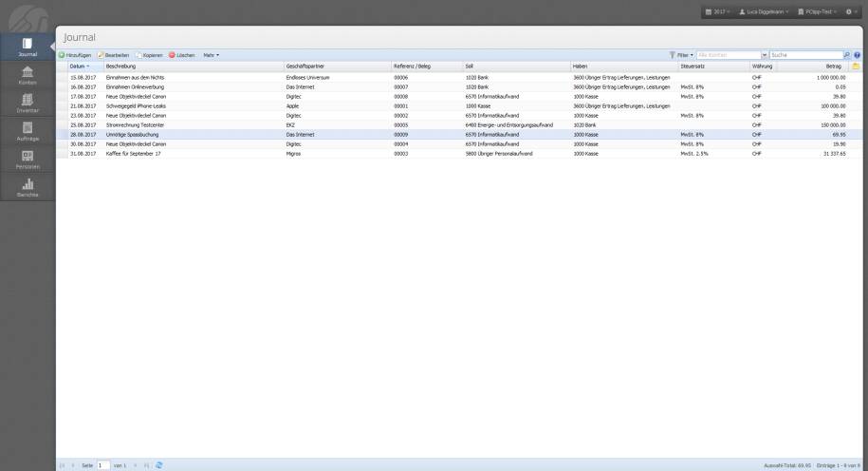Viewport: 868px width, 471px height.
Task: Click into the Suche search field
Action: (x=806, y=55)
